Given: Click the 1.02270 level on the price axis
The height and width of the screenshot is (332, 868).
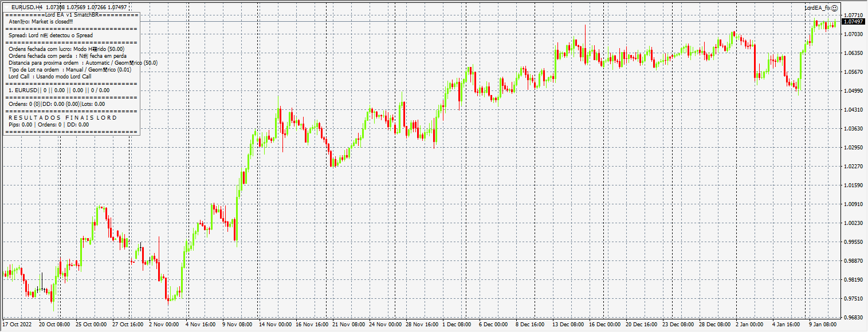Looking at the screenshot, I should tap(854, 167).
